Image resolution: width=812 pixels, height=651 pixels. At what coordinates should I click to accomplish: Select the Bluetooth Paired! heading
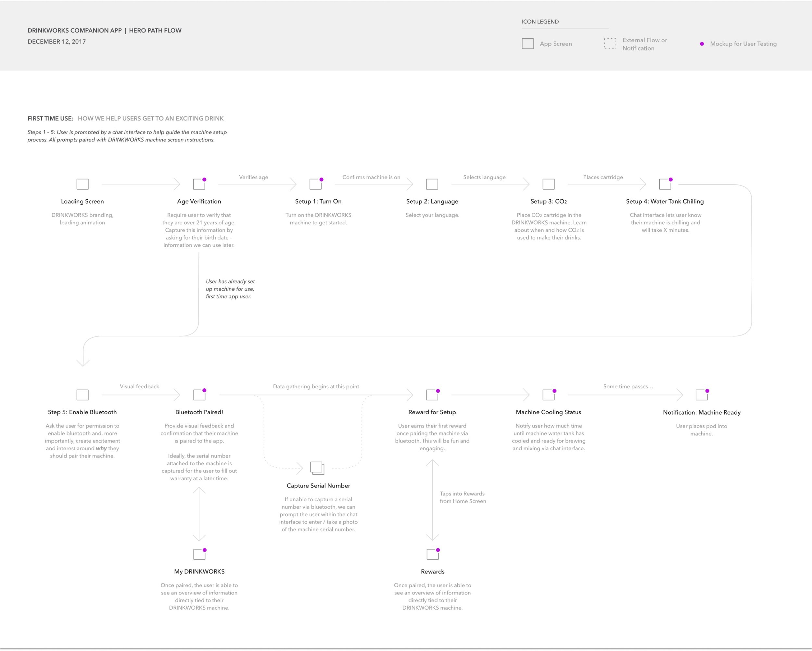199,412
